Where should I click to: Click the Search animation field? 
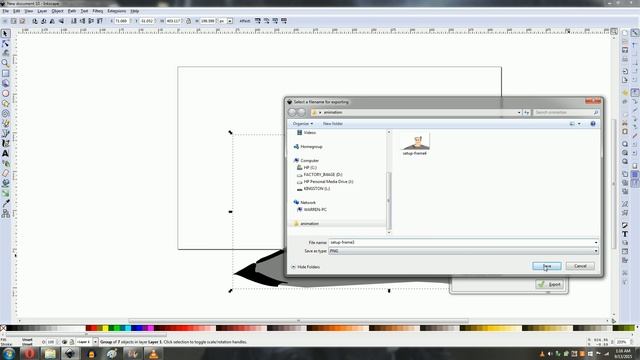coord(566,112)
